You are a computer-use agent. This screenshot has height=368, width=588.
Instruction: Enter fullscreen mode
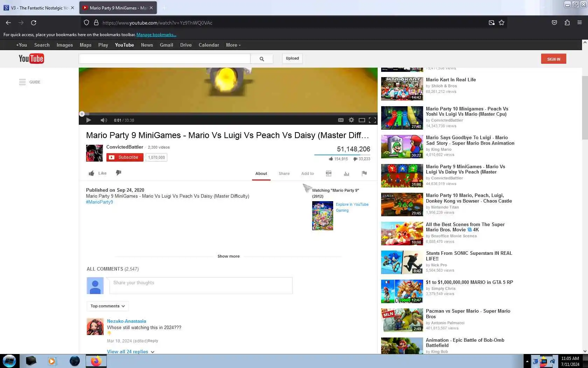(x=372, y=120)
